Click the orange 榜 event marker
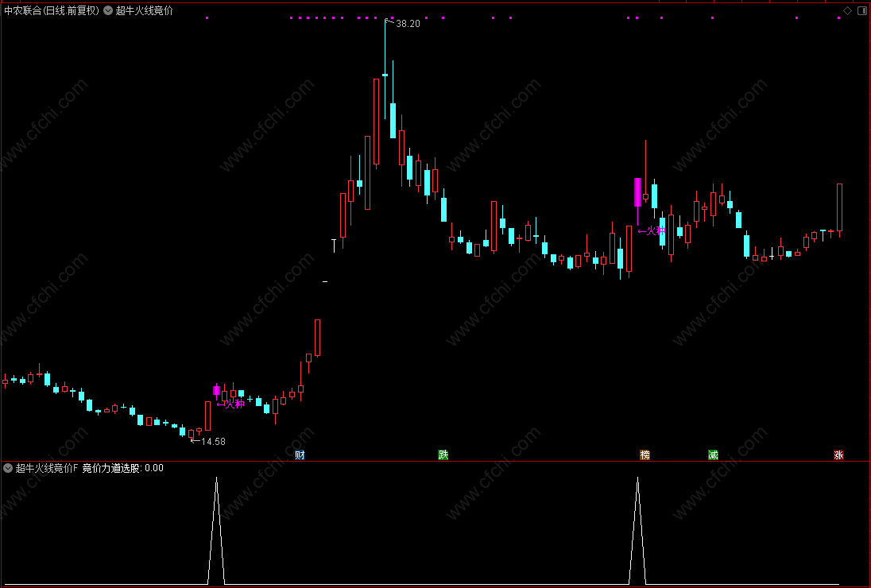This screenshot has width=871, height=588. (x=645, y=455)
